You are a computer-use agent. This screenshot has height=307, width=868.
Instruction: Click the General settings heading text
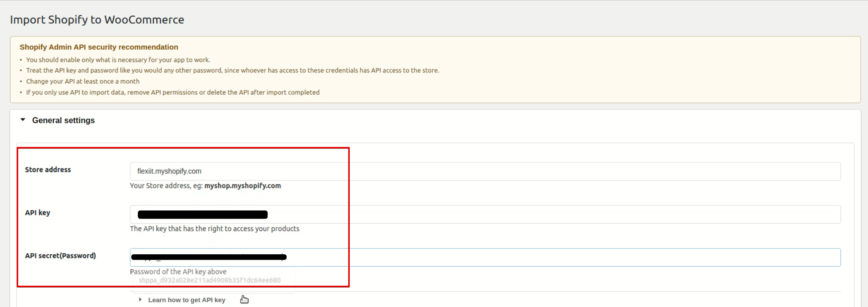64,120
